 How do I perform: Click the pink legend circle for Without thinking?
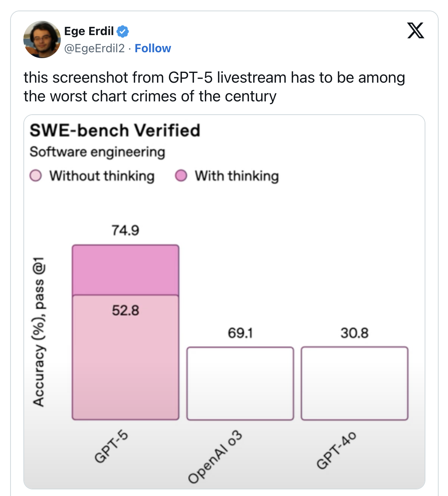[35, 176]
